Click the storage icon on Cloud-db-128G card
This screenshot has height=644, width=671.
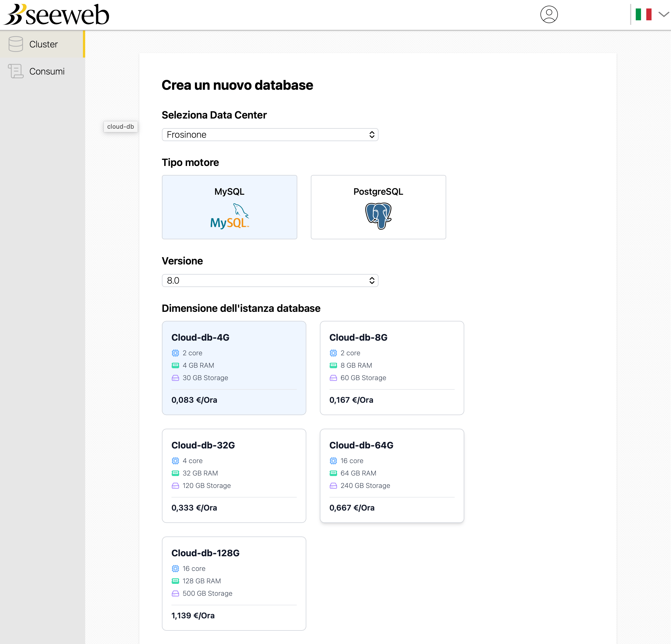[175, 593]
